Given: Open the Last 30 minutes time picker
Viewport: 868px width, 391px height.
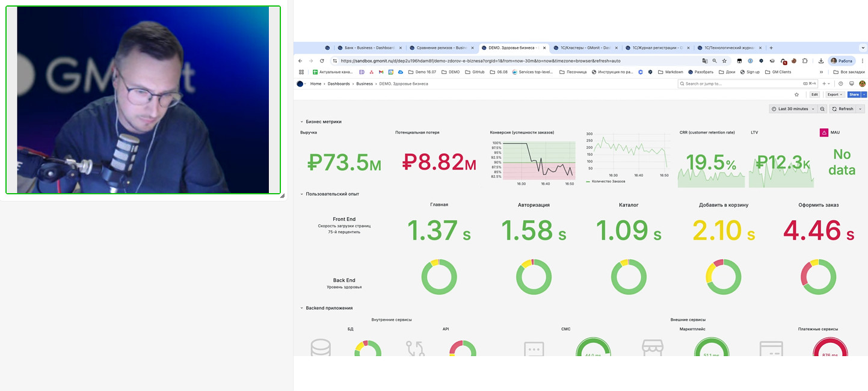Looking at the screenshot, I should pyautogui.click(x=793, y=109).
